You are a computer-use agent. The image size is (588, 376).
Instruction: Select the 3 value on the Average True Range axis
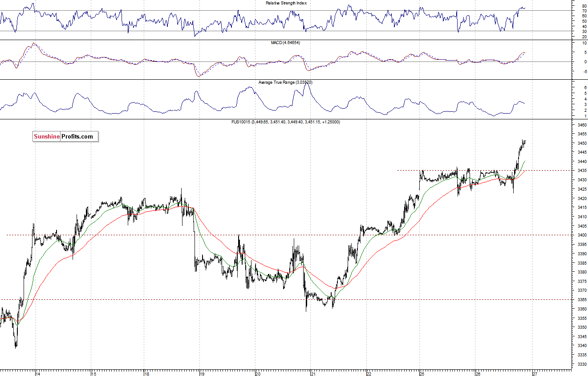[x=585, y=105]
